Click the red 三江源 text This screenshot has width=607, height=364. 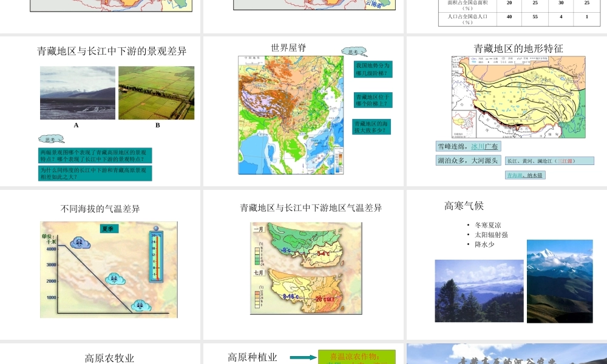coord(565,161)
